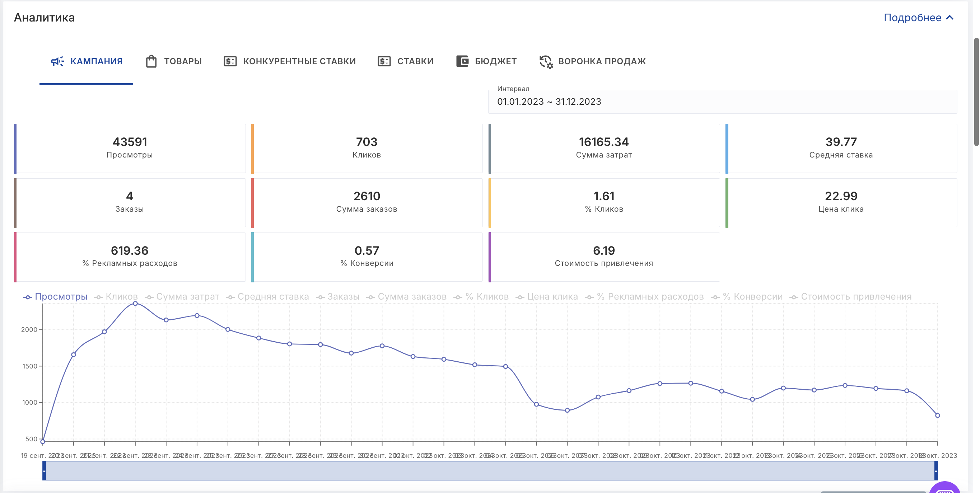The image size is (980, 493).
Task: Click the chevron-up icon beside Подробнее
Action: [x=949, y=18]
